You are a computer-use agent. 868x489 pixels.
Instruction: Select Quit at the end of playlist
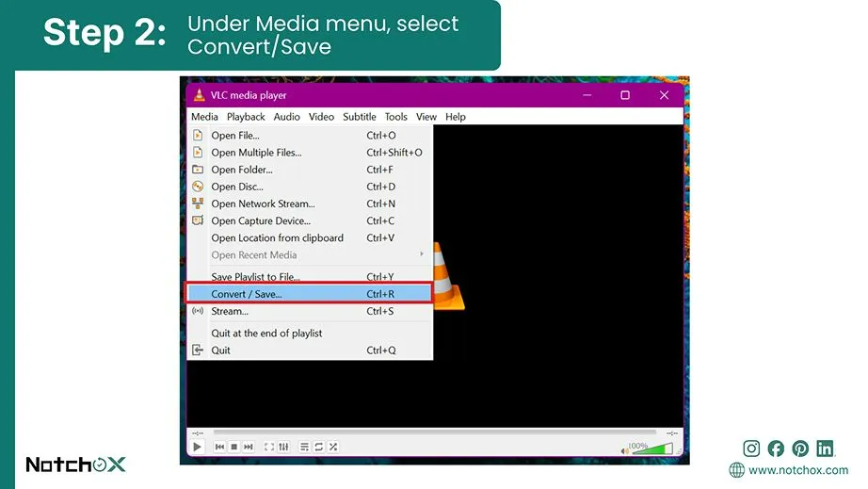(x=310, y=334)
